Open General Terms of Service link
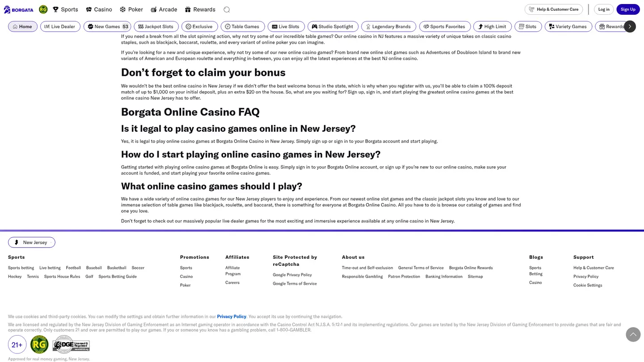 pos(421,268)
